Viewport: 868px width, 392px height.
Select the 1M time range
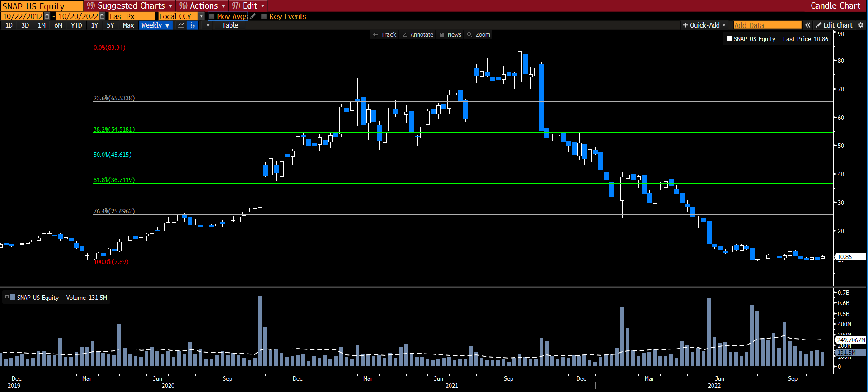42,25
